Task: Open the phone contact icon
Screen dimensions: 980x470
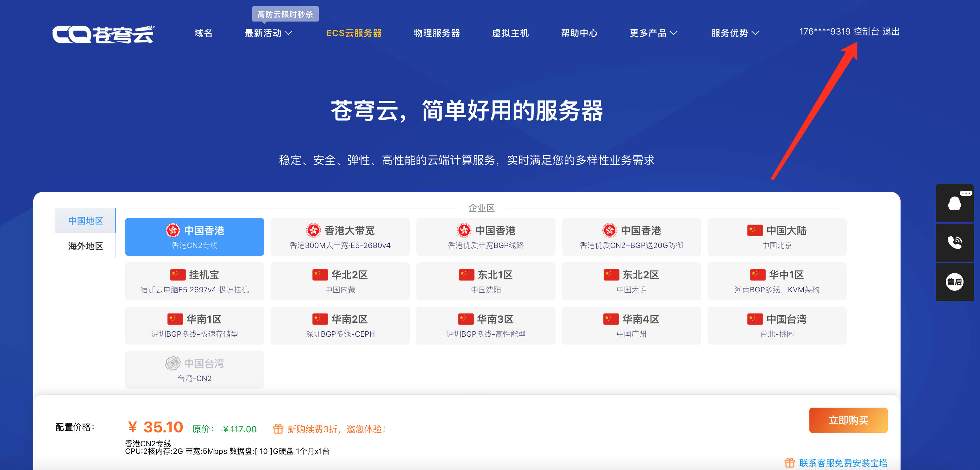Action: 954,242
